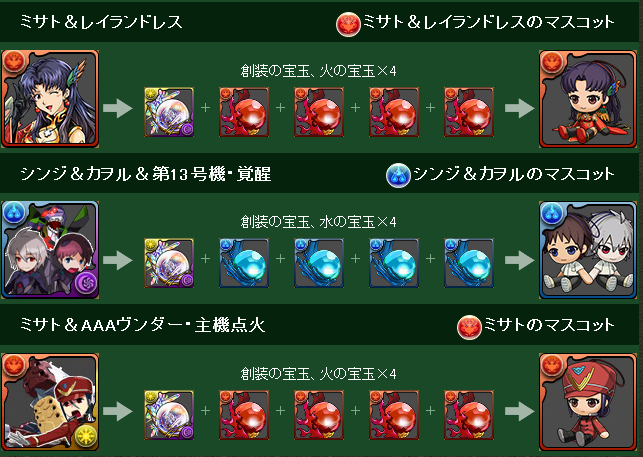
Task: Click the first red 火の宝玉 in the top row
Action: pos(244,112)
